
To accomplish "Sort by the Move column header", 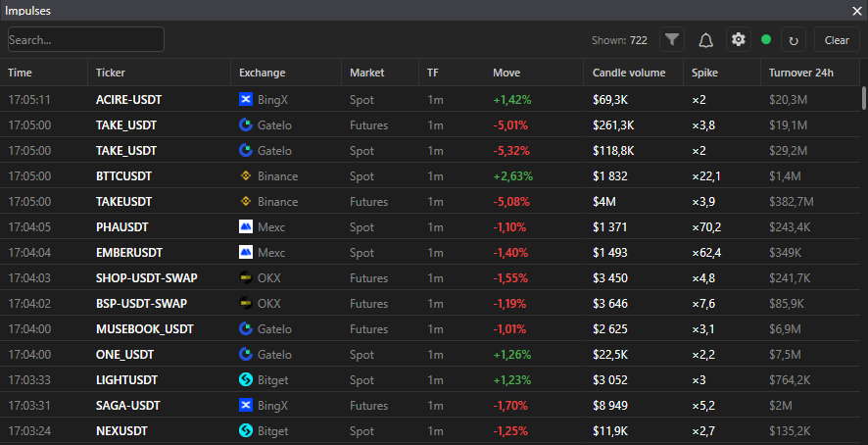I will pos(506,73).
